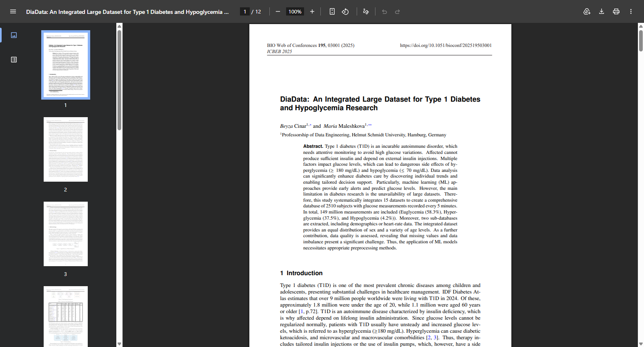The width and height of the screenshot is (644, 347).
Task: Click the sidebar scroll down arrow
Action: click(x=119, y=344)
